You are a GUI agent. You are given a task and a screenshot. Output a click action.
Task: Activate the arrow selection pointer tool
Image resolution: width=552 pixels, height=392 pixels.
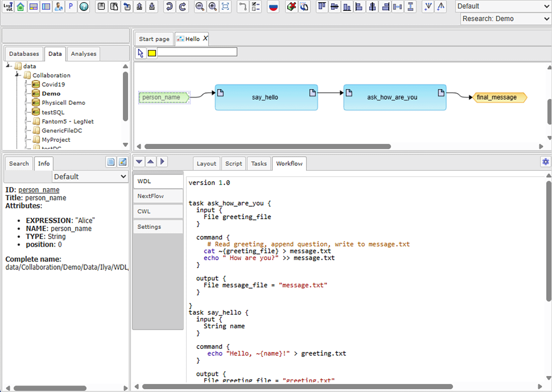pyautogui.click(x=141, y=53)
